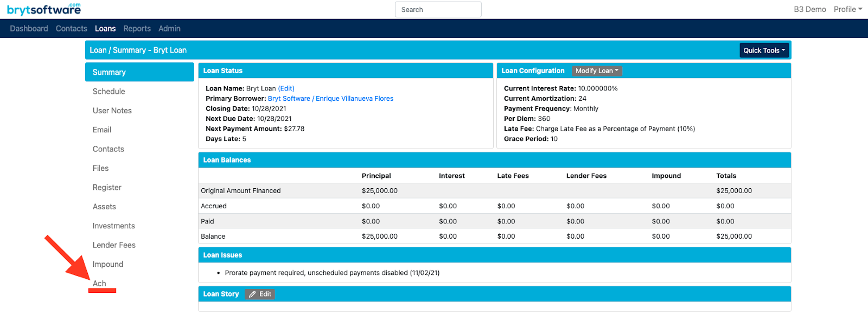
Task: Open the Files sidebar section
Action: (x=101, y=168)
